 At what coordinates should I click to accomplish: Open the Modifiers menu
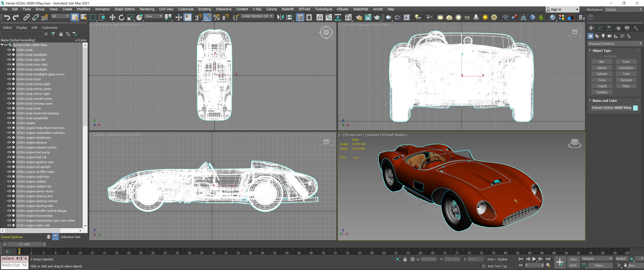[x=83, y=9]
